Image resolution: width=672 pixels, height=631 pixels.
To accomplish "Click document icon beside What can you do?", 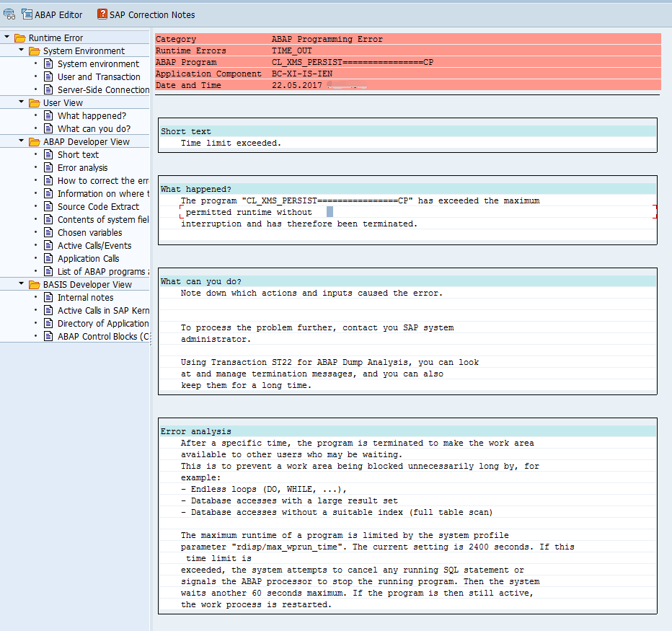I will coord(49,128).
